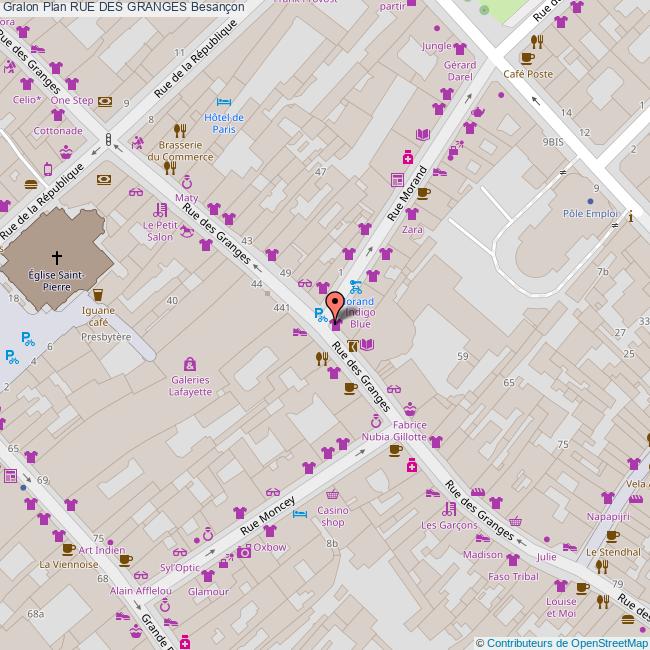Click the Café Poste coffee cup icon
Screen dimensions: 650x650
(x=538, y=41)
